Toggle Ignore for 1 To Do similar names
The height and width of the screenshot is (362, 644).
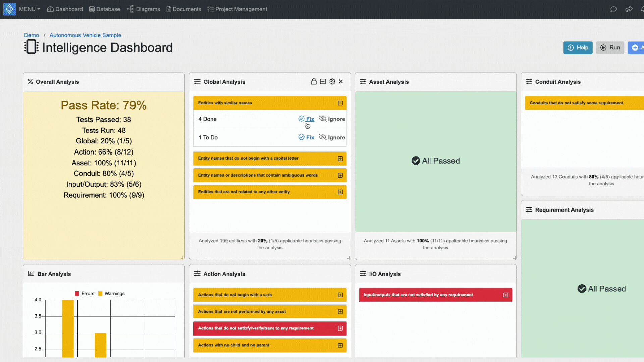pyautogui.click(x=332, y=137)
